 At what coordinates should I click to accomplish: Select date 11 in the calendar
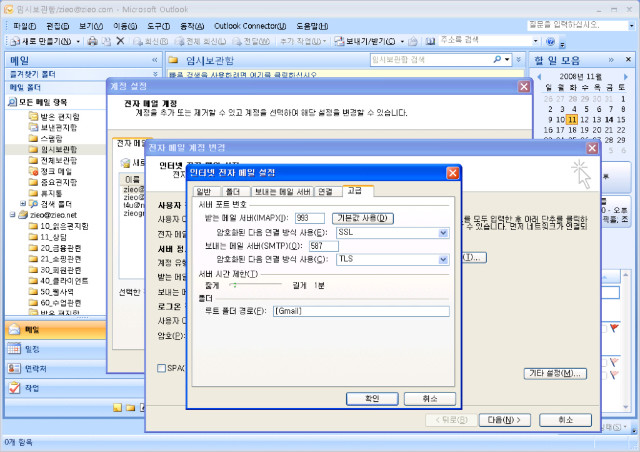572,120
